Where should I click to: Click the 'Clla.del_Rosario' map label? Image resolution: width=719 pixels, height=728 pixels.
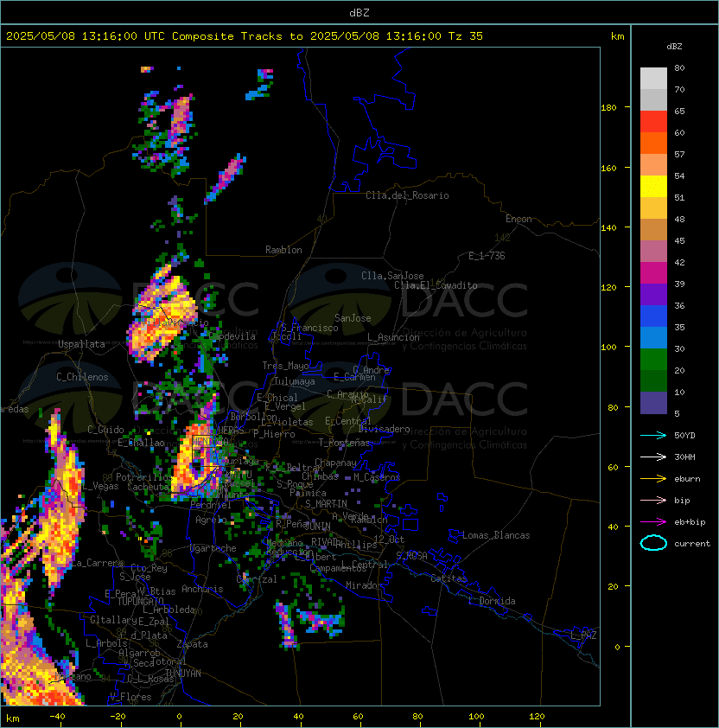coord(407,195)
